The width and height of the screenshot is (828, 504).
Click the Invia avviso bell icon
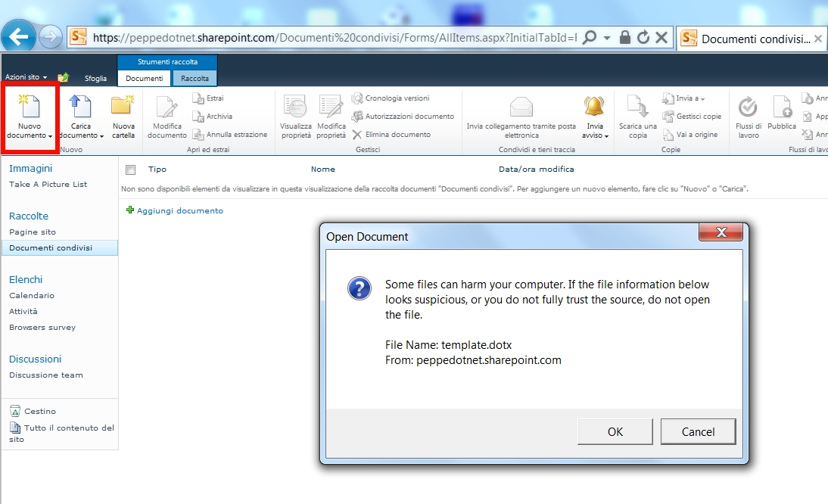pyautogui.click(x=594, y=106)
